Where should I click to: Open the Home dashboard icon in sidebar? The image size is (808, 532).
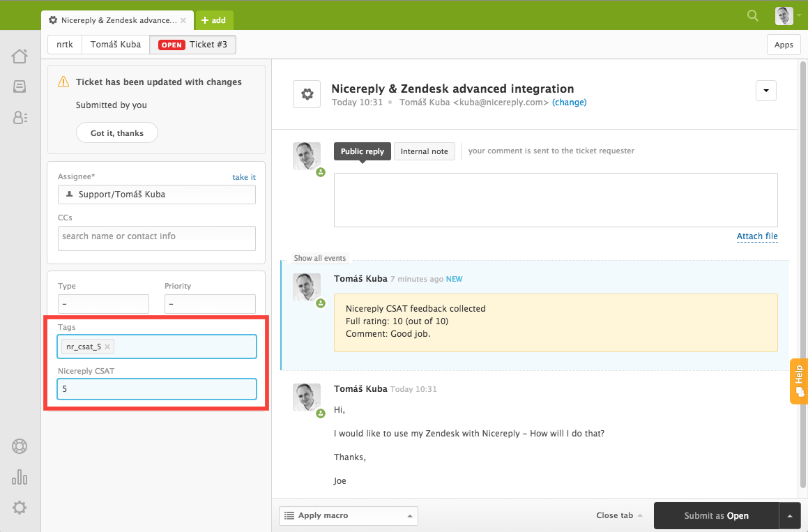tap(20, 56)
